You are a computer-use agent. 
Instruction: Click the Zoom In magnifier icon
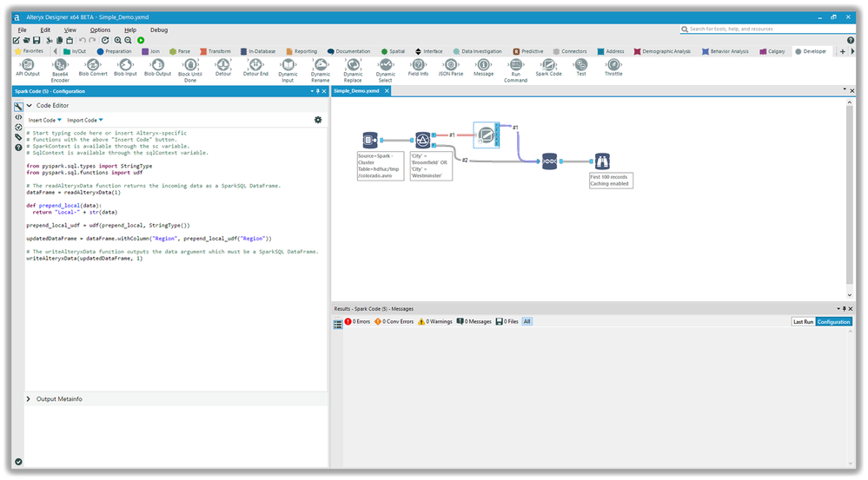click(x=118, y=41)
